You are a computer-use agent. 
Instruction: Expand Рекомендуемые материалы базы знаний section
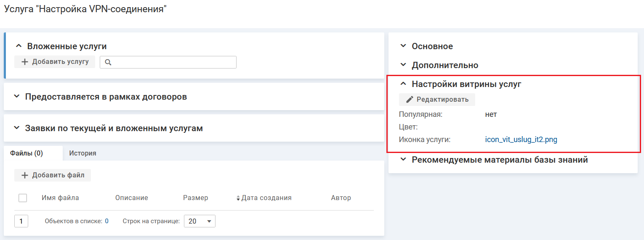[403, 160]
